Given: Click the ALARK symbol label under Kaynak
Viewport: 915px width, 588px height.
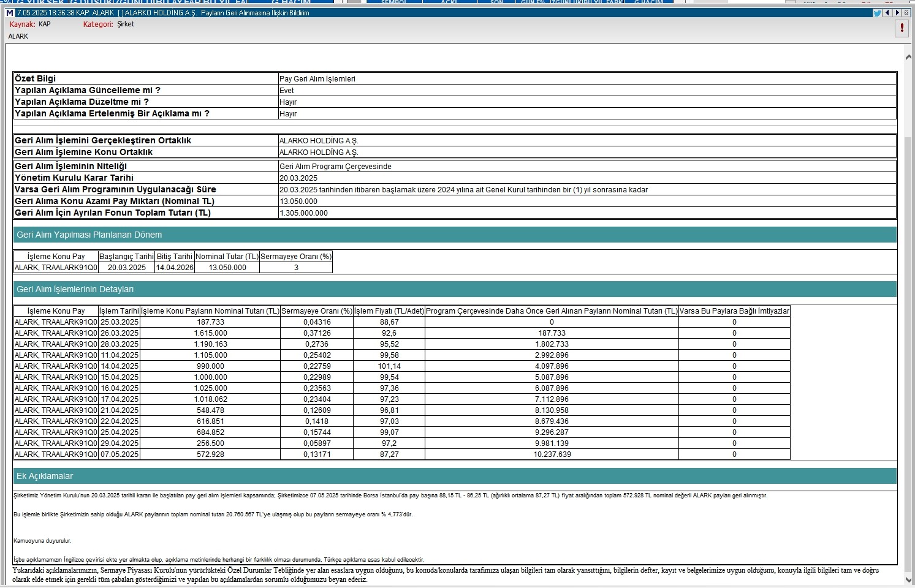Looking at the screenshot, I should [x=18, y=36].
